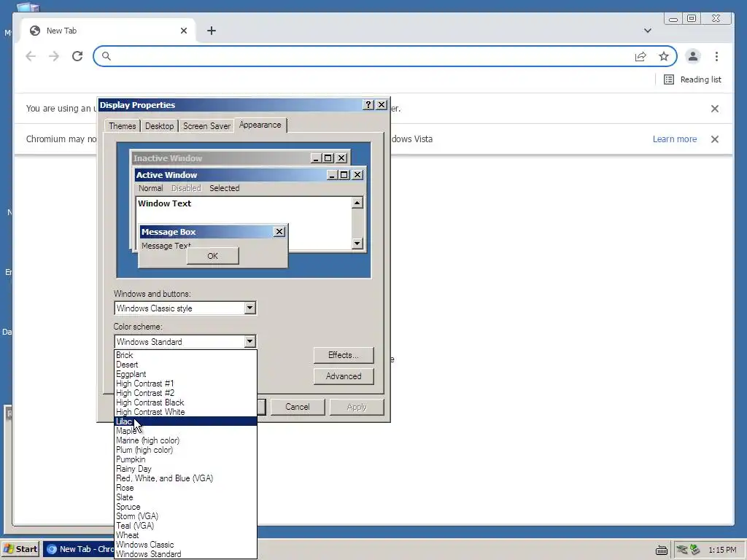Click the preview scrollbar down arrow
This screenshot has height=560, width=747.
coord(357,244)
